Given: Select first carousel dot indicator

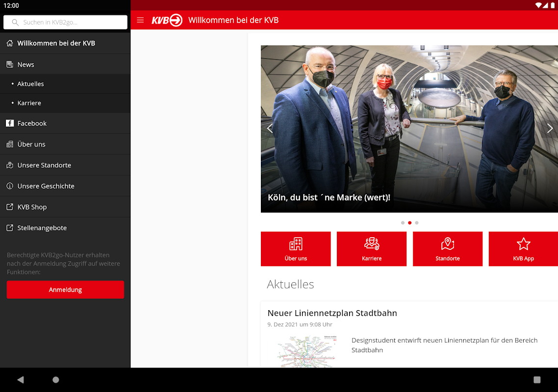Looking at the screenshot, I should point(403,222).
